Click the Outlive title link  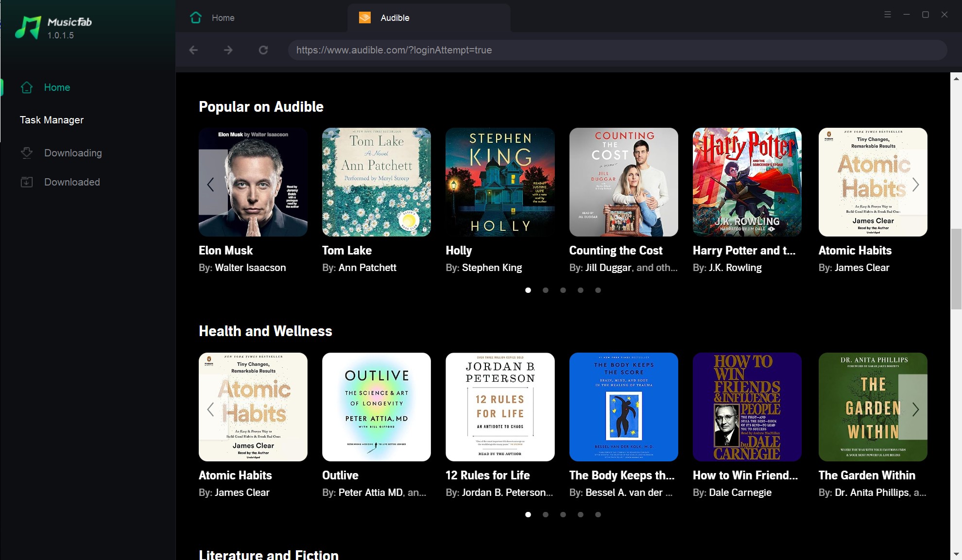pyautogui.click(x=340, y=475)
